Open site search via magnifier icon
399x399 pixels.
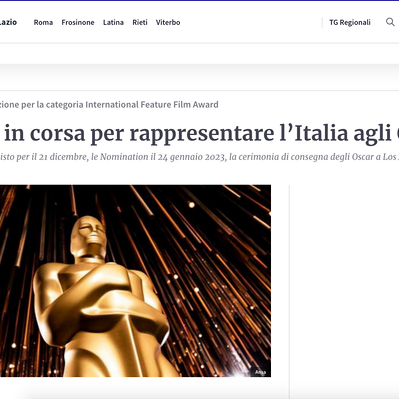pyautogui.click(x=390, y=22)
